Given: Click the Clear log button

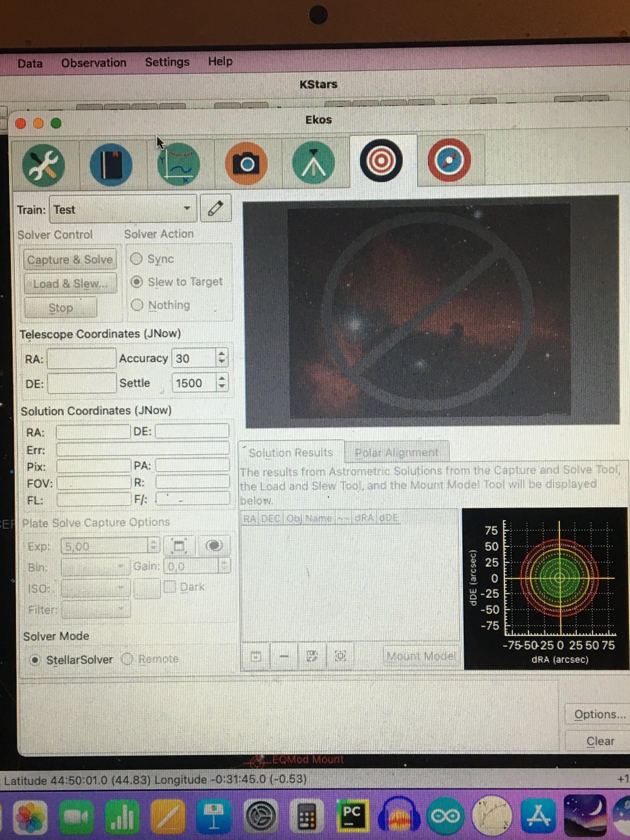Looking at the screenshot, I should coord(600,741).
